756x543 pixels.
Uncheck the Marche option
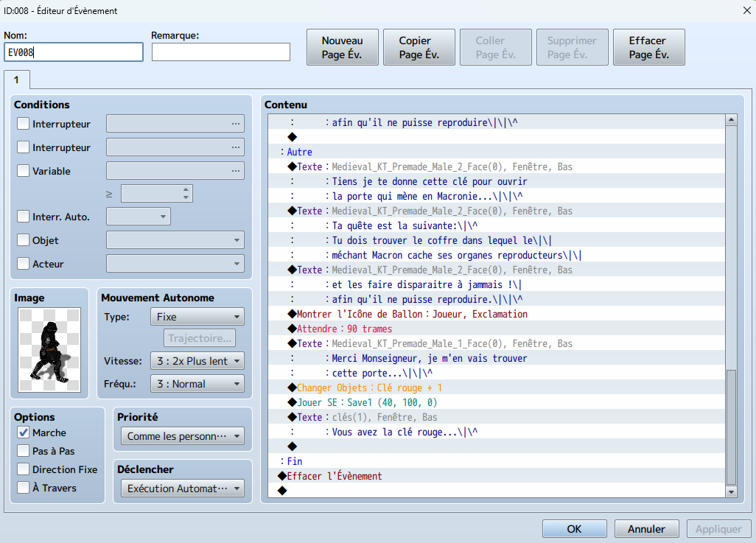(24, 432)
